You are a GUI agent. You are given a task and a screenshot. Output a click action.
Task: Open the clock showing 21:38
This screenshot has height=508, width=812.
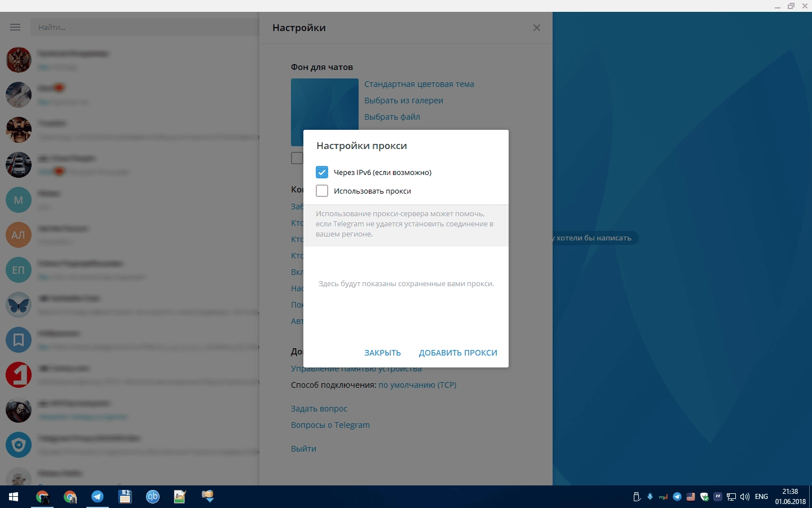click(790, 497)
